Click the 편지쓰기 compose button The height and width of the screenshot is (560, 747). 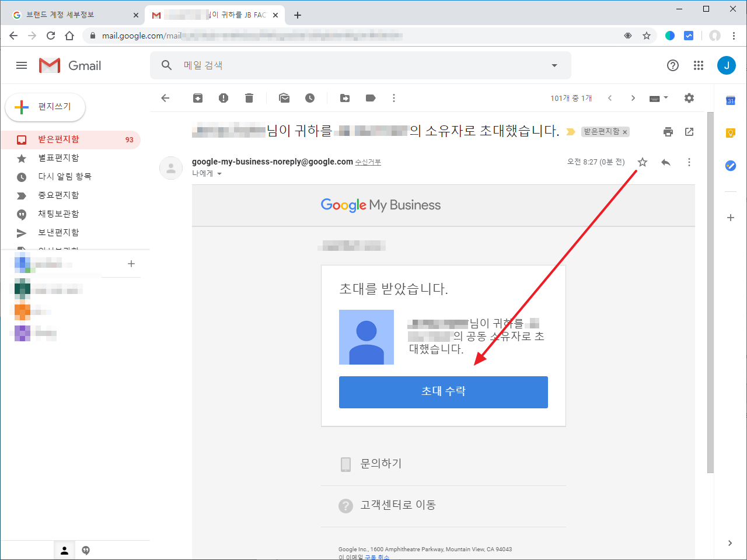click(46, 107)
